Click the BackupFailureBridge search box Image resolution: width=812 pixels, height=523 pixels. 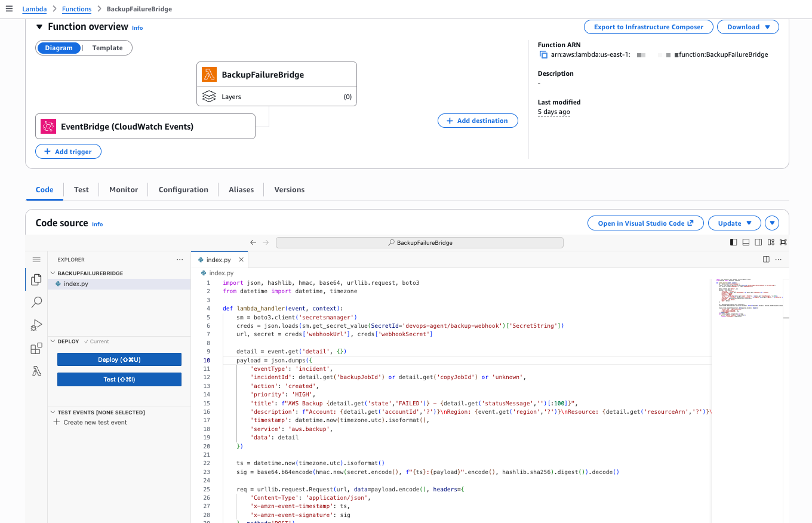(420, 243)
